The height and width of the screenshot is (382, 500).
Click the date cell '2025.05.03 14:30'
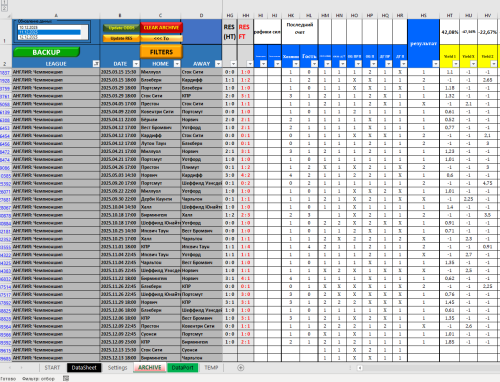point(120,175)
